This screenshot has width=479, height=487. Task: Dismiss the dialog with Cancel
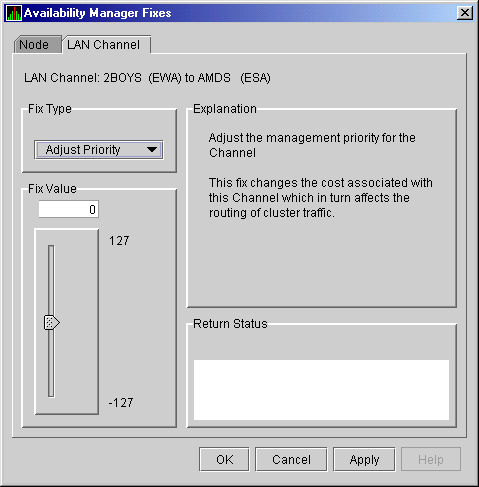(291, 459)
